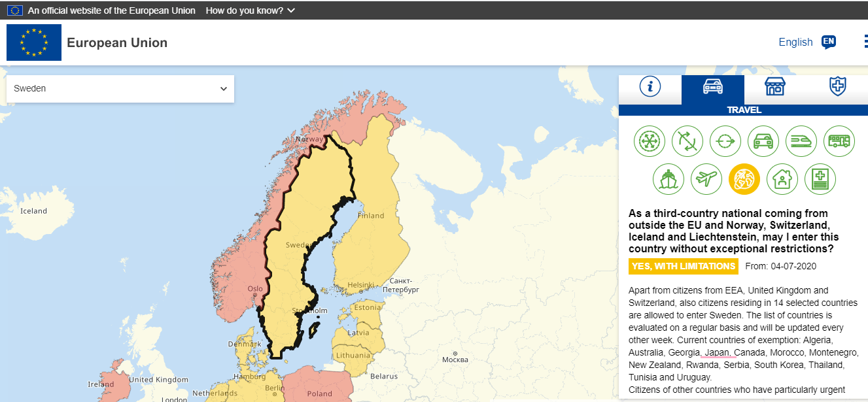Click the Norway label on the map
868x402 pixels.
309,140
